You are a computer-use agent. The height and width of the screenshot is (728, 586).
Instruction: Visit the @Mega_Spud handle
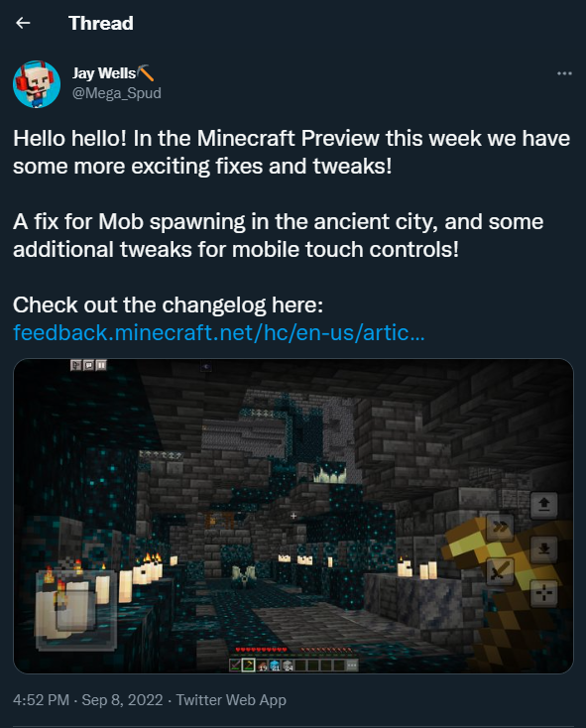(116, 93)
